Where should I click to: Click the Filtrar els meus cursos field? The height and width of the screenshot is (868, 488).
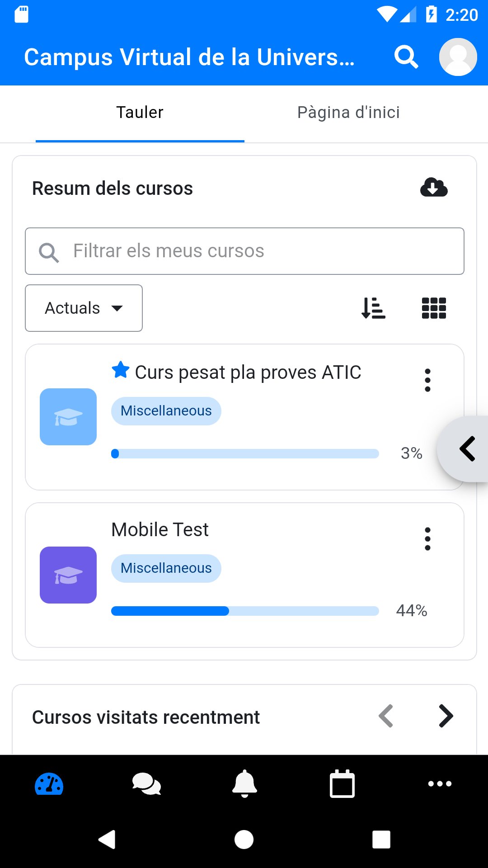[x=244, y=251]
